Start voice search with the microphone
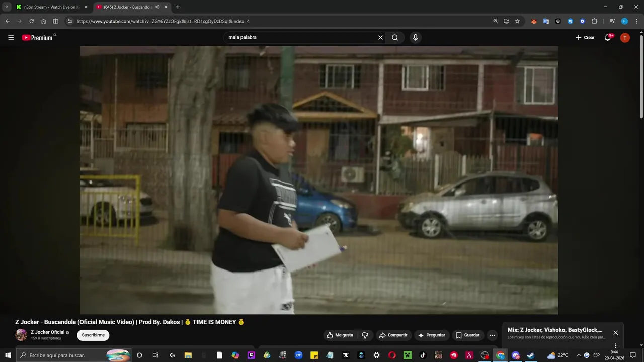Screen dimensions: 644x362 click(415, 37)
